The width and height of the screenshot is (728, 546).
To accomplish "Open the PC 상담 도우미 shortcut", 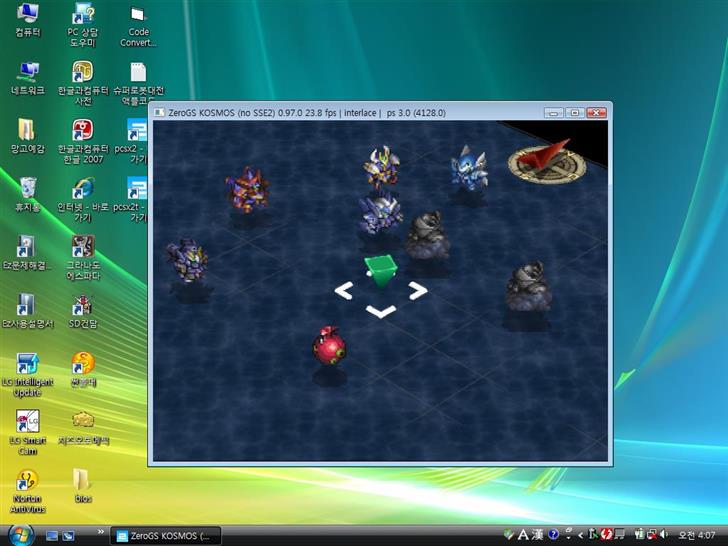I will [83, 24].
